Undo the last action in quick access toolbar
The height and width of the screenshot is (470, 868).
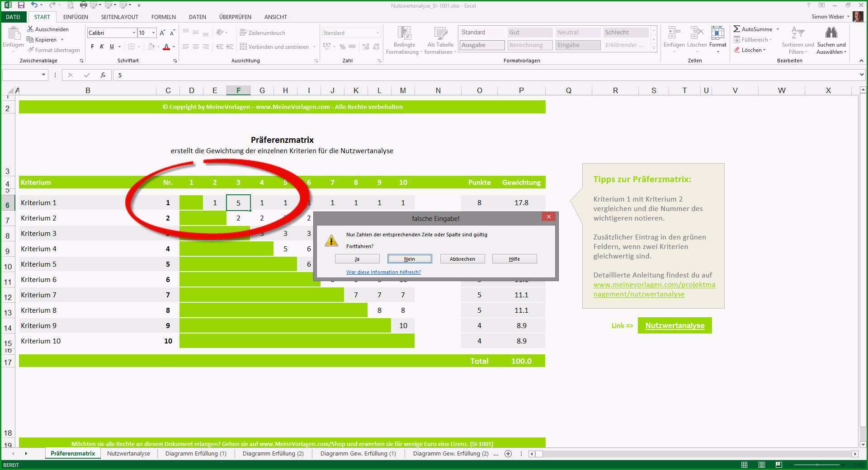[34, 5]
